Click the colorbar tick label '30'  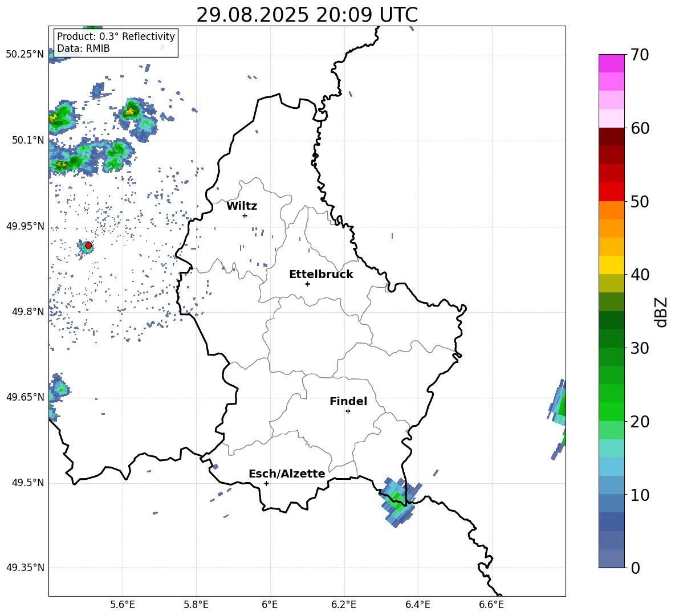[639, 348]
